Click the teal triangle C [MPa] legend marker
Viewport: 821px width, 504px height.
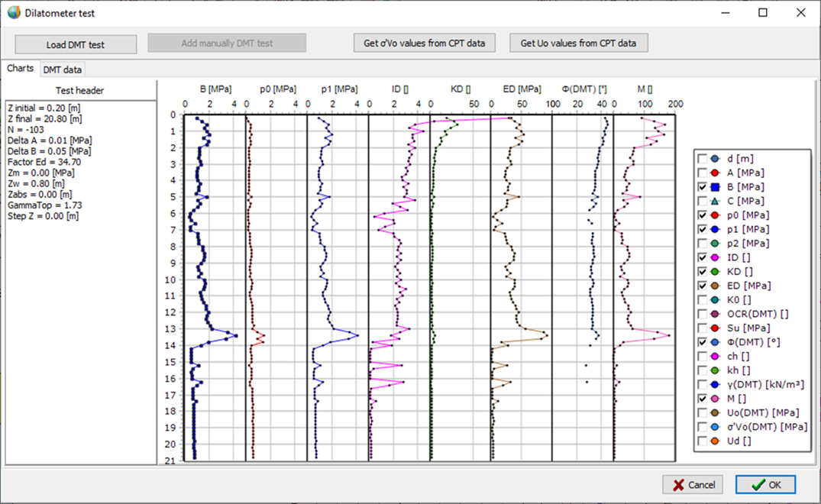pos(716,201)
